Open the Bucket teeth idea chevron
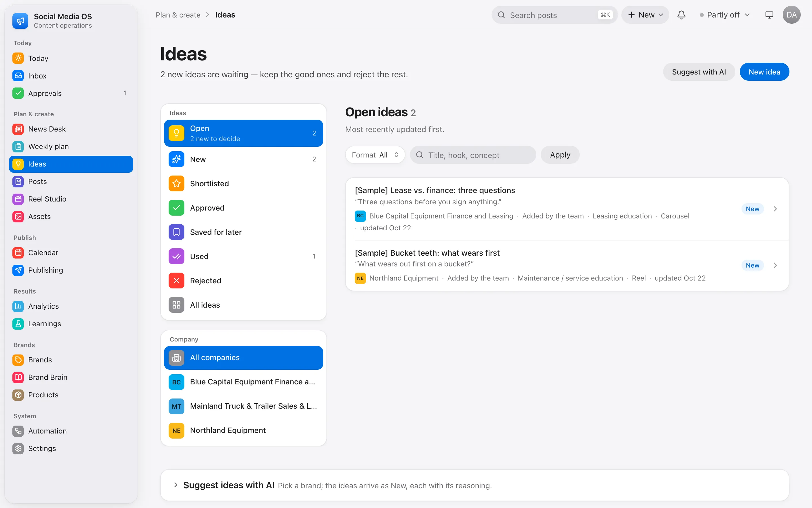The image size is (812, 508). tap(775, 265)
